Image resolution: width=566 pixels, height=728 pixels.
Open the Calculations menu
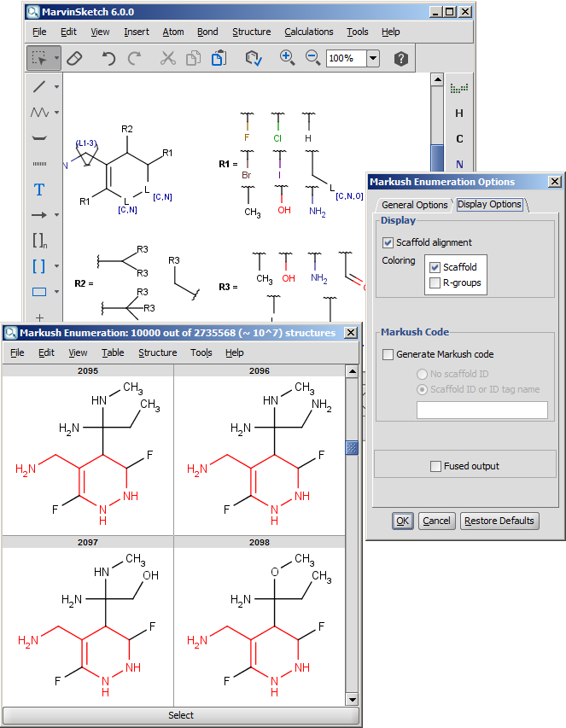[308, 32]
